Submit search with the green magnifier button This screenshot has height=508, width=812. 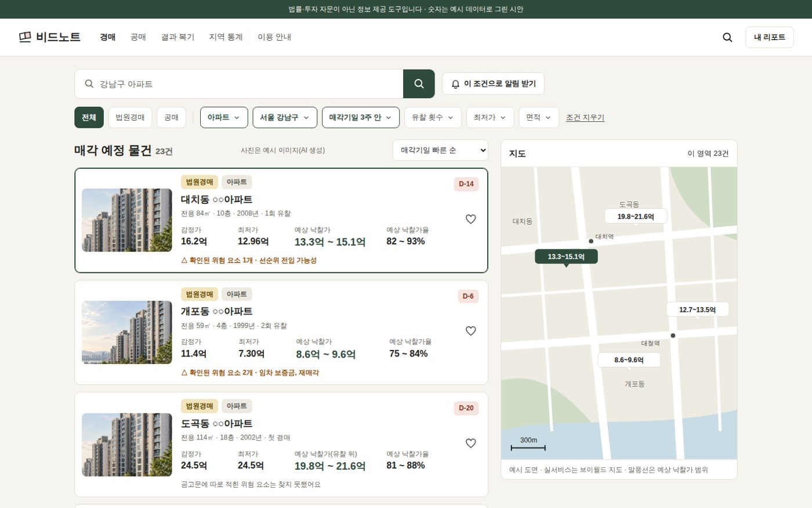[x=419, y=84]
